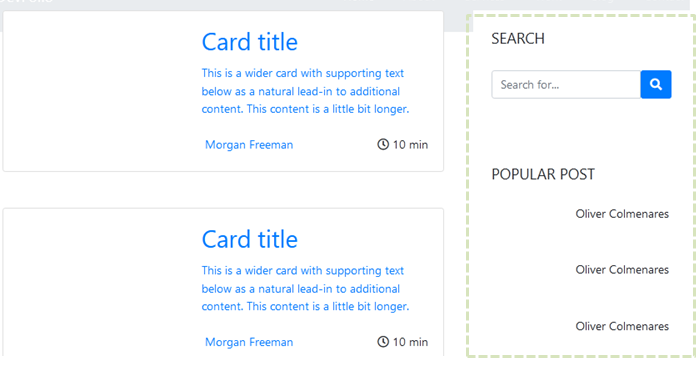Open Morgan Freeman author link in first card
This screenshot has height=366, width=699.
click(x=249, y=145)
